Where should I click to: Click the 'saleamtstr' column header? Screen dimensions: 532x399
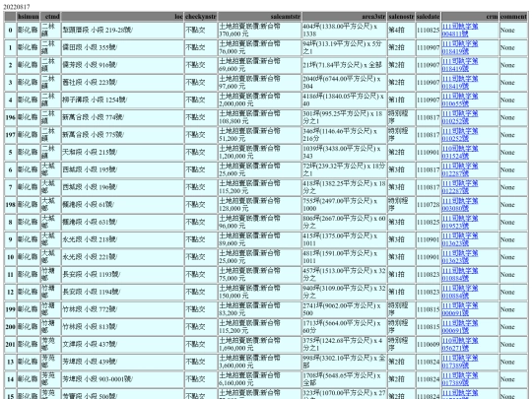pos(259,17)
